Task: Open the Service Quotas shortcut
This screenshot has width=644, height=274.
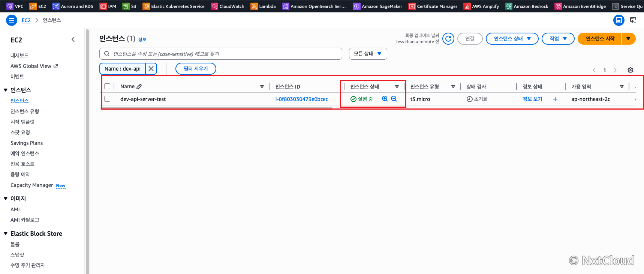Action: click(628, 6)
